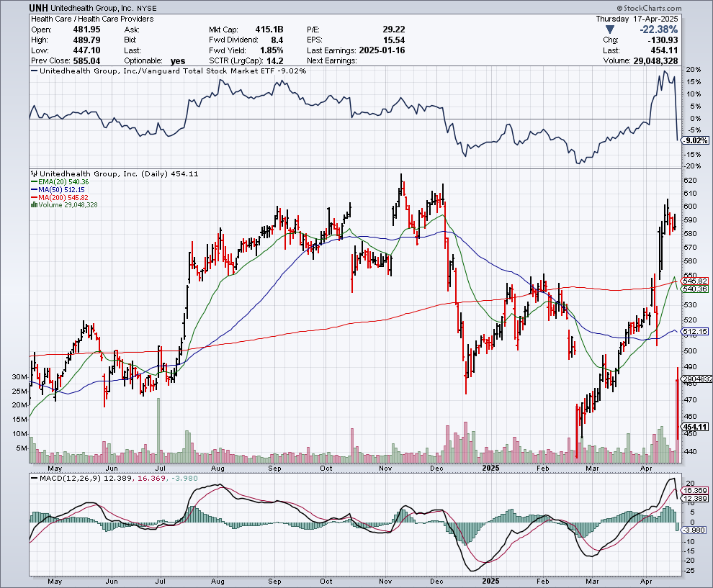The image size is (713, 588).
Task: Click the Low value 447.10
Action: 87,50
